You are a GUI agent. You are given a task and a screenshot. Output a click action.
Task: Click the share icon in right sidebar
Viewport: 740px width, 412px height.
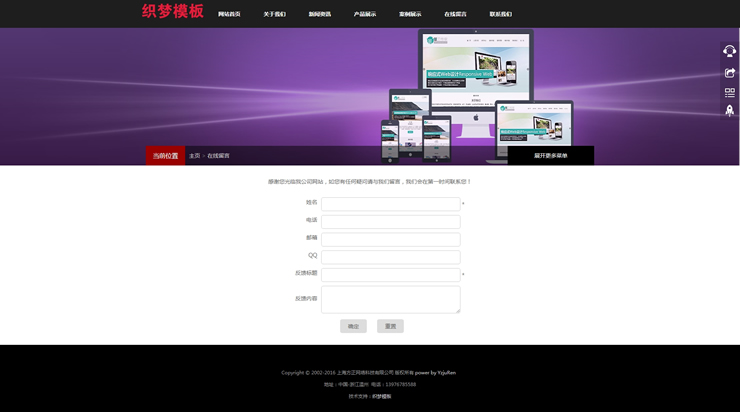(729, 72)
